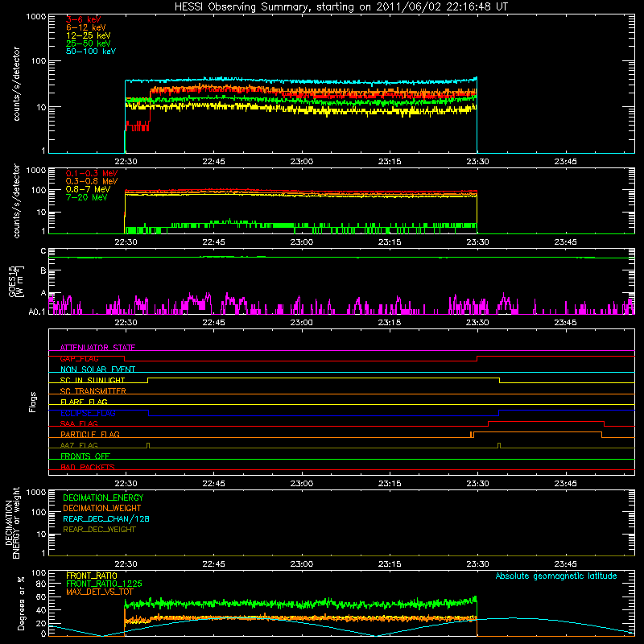Click the '23:30' tick under the keV panel
The height and width of the screenshot is (644, 644).
[x=477, y=162]
